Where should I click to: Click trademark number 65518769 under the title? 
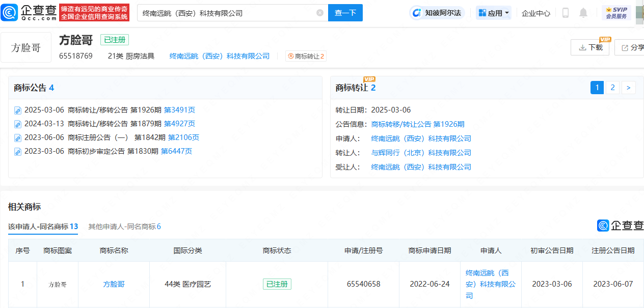(x=76, y=56)
